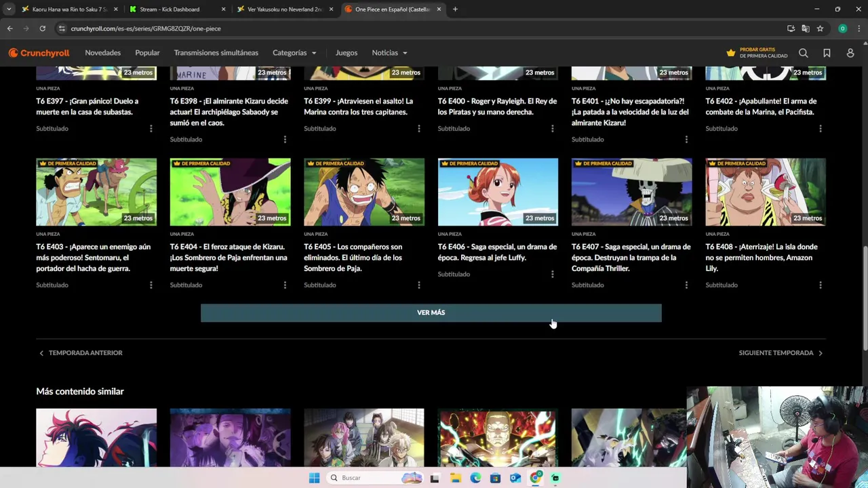This screenshot has height=488, width=868.
Task: Open options menu for episode E407
Action: click(x=686, y=285)
